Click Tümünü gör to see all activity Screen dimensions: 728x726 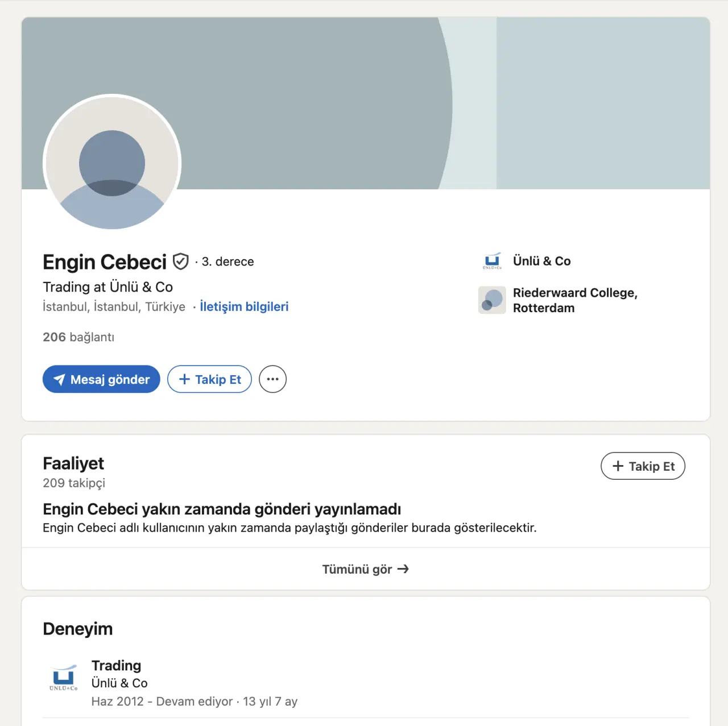(357, 569)
